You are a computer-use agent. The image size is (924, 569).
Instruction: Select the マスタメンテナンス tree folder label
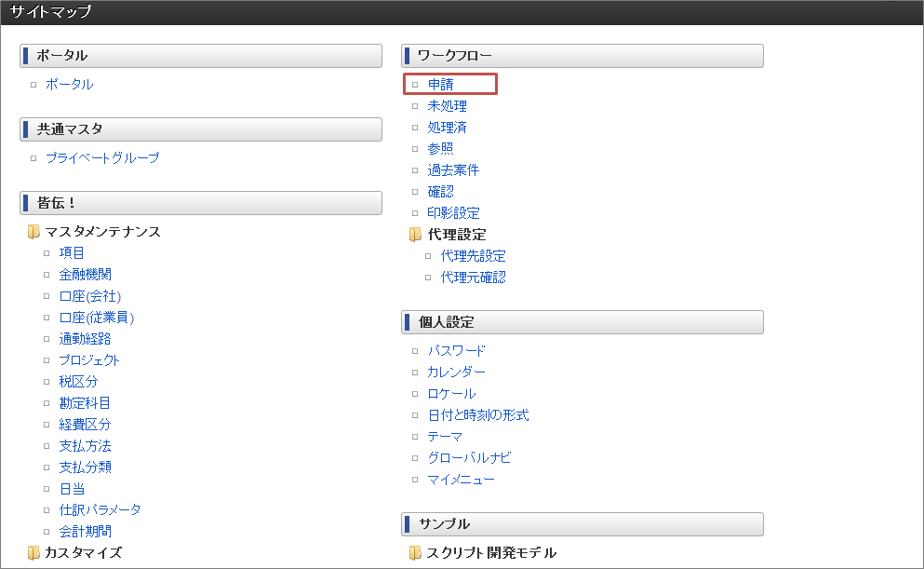(102, 232)
